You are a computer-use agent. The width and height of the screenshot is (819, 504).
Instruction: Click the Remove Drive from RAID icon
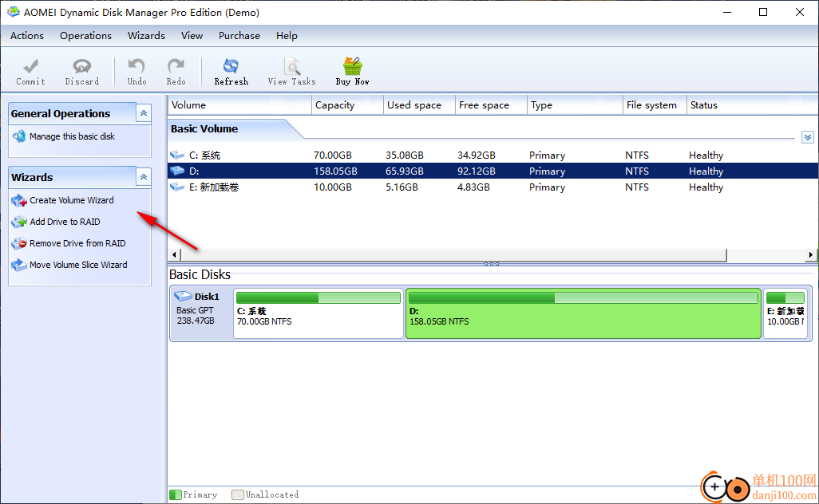tap(19, 243)
